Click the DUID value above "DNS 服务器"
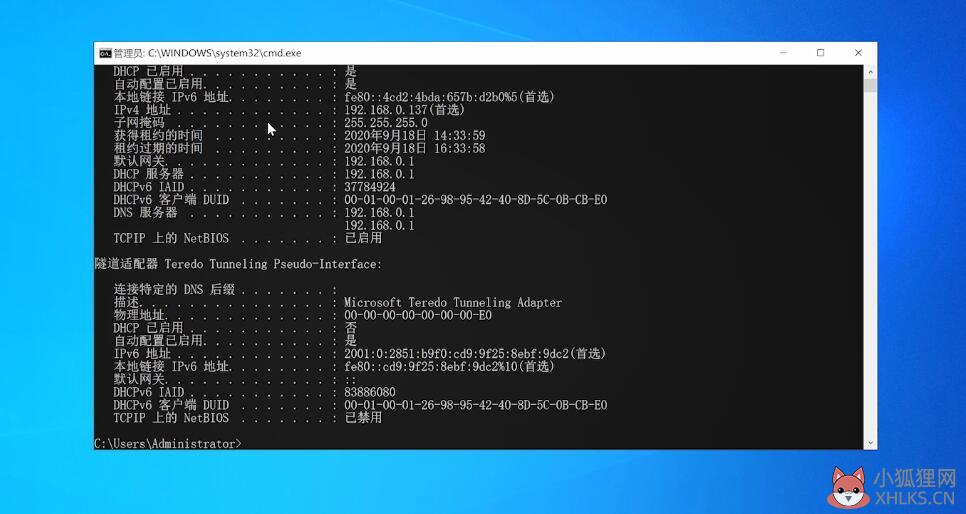 coord(475,200)
